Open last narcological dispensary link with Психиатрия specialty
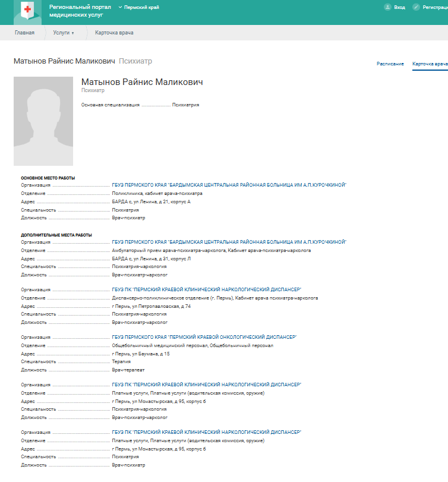Viewport: 448px width, 482px height. click(207, 432)
